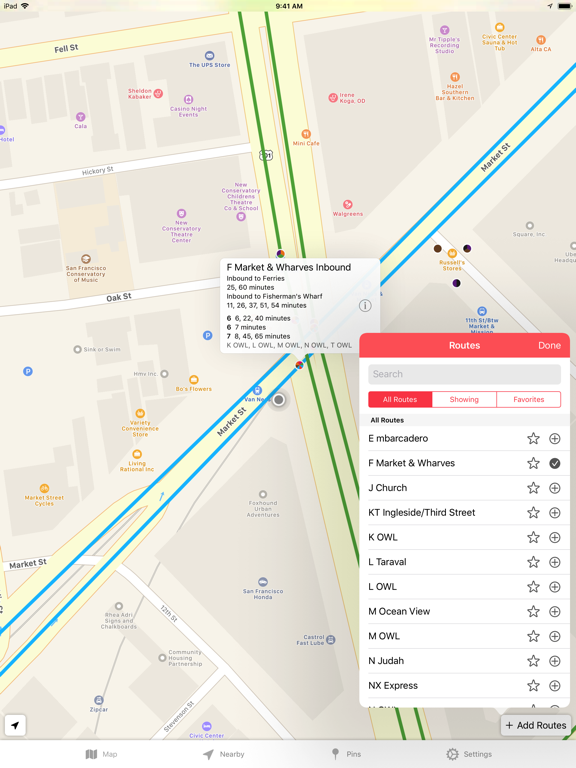Image resolution: width=576 pixels, height=768 pixels.
Task: Favorite the L OWL route star
Action: [x=533, y=587]
